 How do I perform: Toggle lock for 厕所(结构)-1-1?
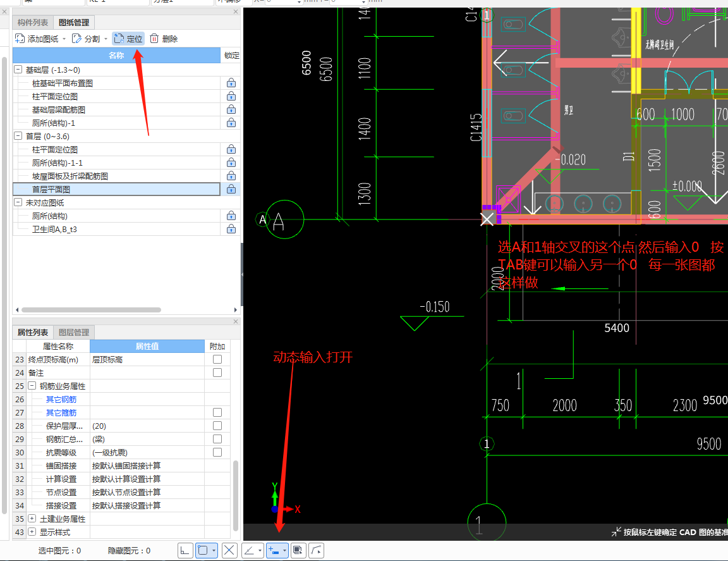coord(231,163)
